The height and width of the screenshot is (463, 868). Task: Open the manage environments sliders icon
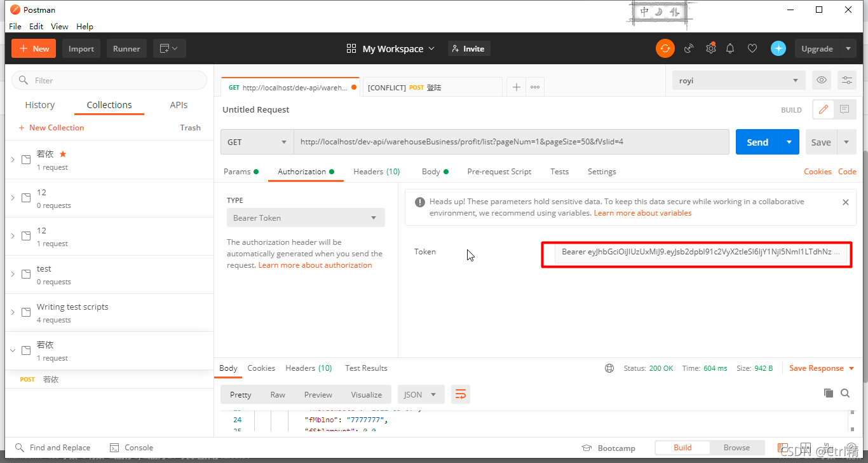click(847, 80)
